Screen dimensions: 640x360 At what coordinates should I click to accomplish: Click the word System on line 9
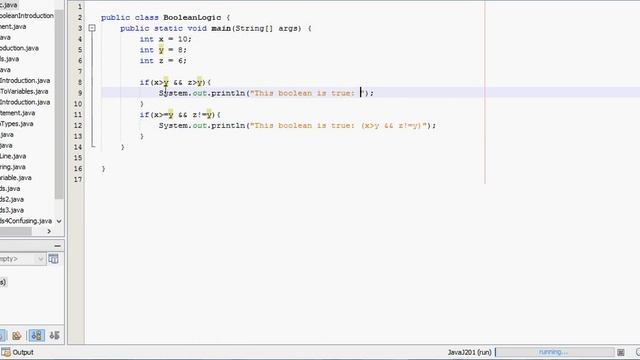(173, 93)
